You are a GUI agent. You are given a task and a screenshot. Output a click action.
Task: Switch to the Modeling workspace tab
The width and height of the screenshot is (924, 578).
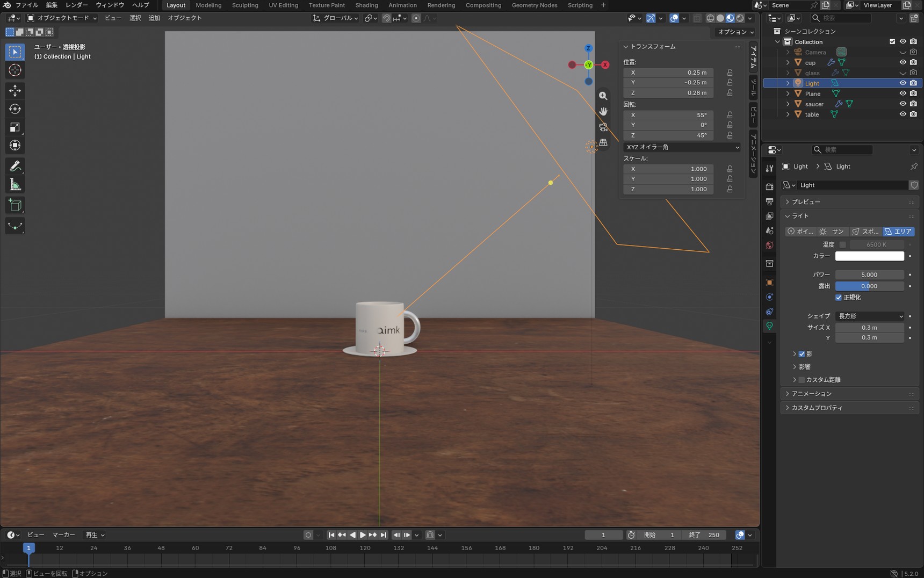click(x=208, y=5)
